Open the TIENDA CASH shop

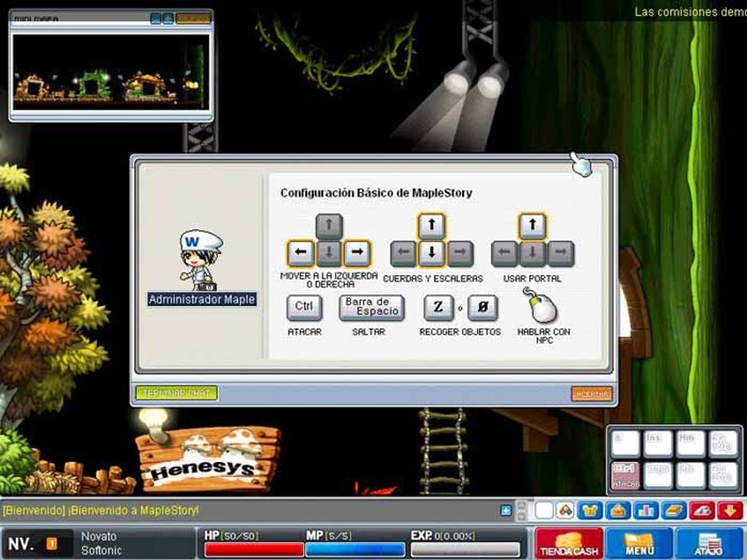coord(569,543)
